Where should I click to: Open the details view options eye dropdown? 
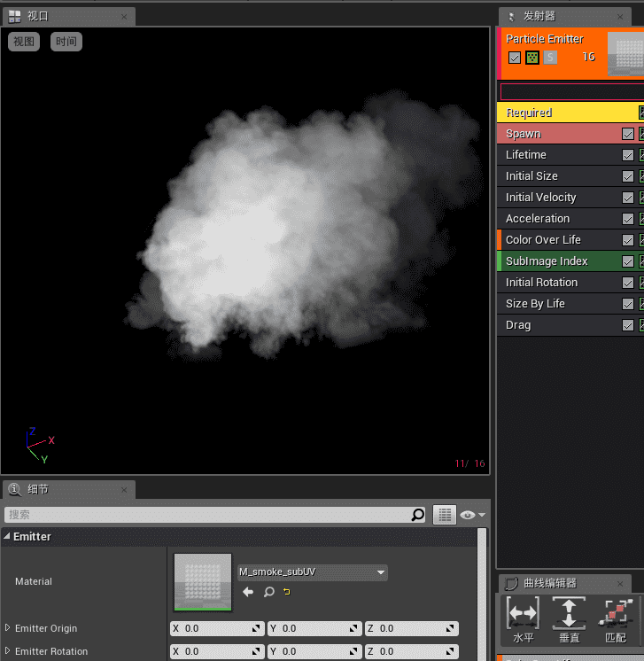tap(472, 515)
